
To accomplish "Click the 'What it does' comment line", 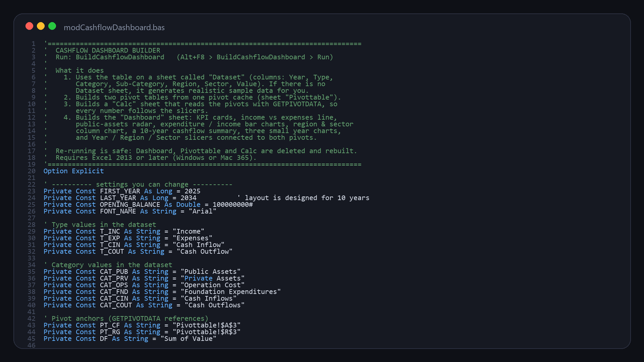I will point(80,70).
